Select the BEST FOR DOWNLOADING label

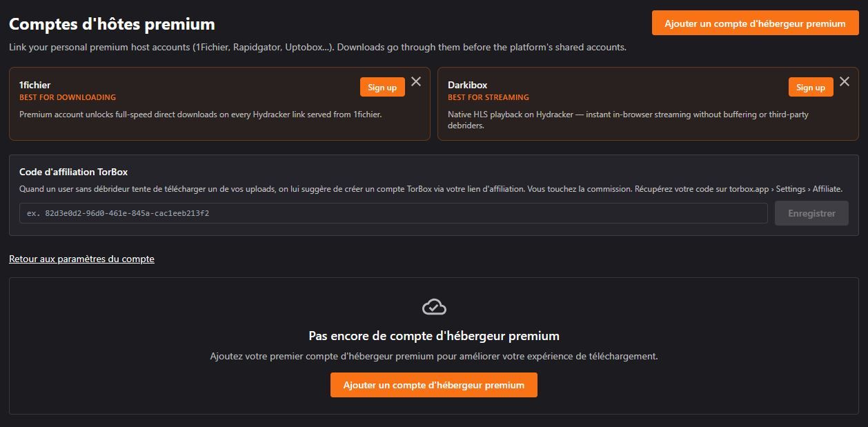pos(68,97)
